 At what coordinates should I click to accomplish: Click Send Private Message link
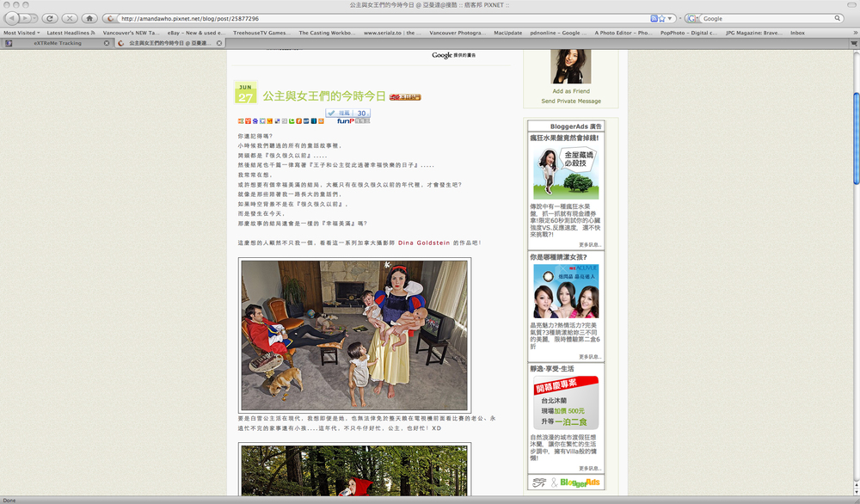pyautogui.click(x=571, y=101)
